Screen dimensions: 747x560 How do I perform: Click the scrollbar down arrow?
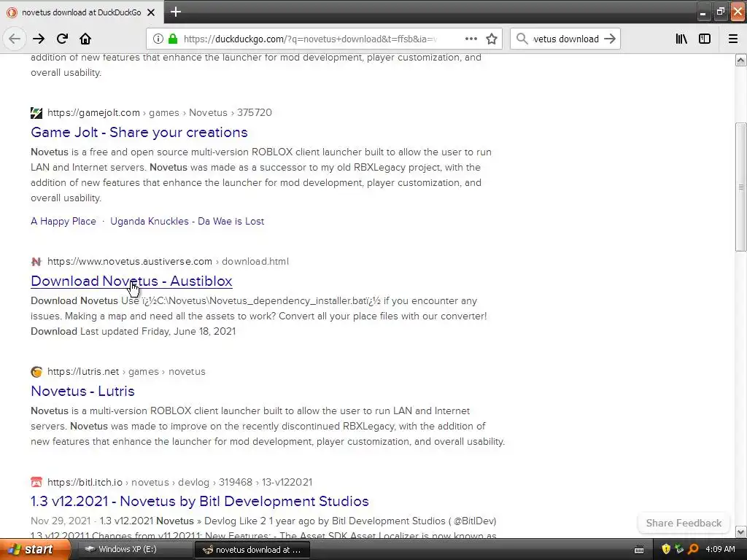[x=740, y=532]
